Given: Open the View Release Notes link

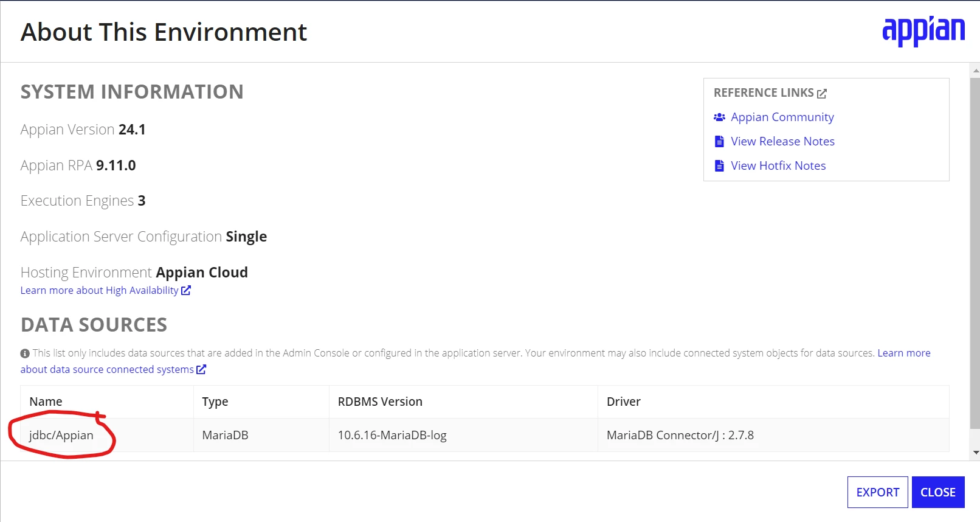Looking at the screenshot, I should [782, 141].
